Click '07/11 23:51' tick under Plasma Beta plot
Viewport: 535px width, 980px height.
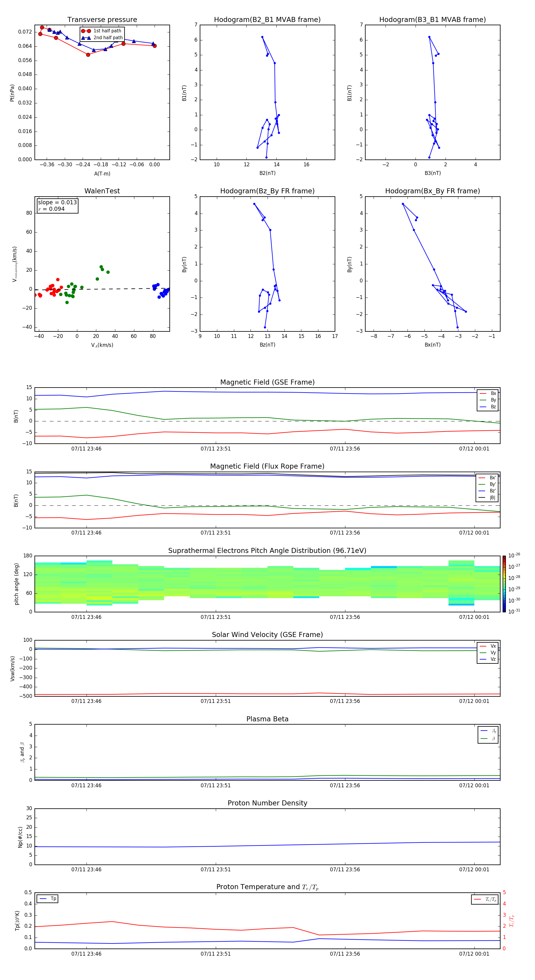point(215,785)
